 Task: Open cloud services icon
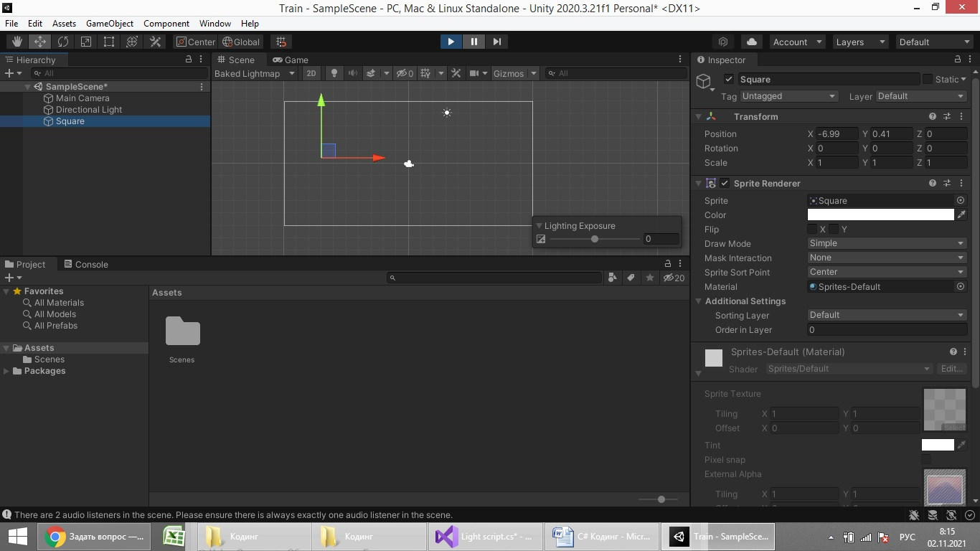point(751,42)
